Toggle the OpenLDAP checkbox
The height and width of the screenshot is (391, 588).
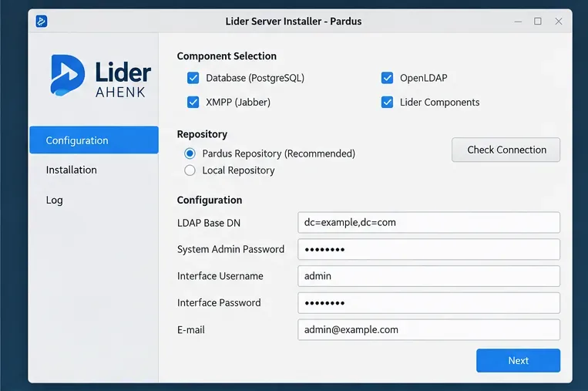(x=387, y=78)
